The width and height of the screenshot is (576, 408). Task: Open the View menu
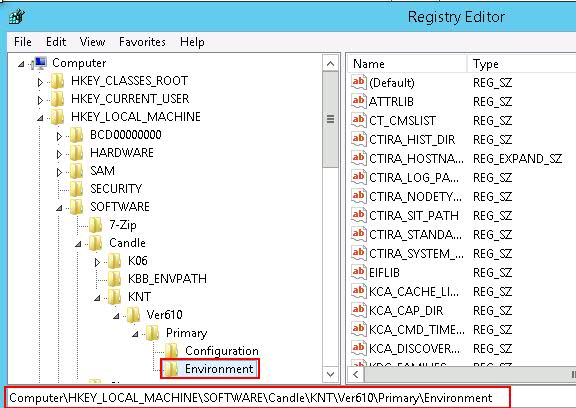tap(92, 42)
